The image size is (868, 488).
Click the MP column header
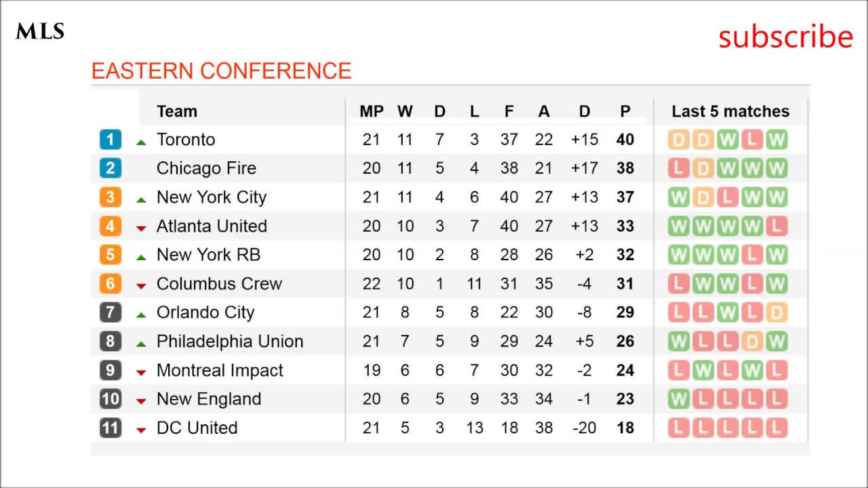[x=371, y=111]
